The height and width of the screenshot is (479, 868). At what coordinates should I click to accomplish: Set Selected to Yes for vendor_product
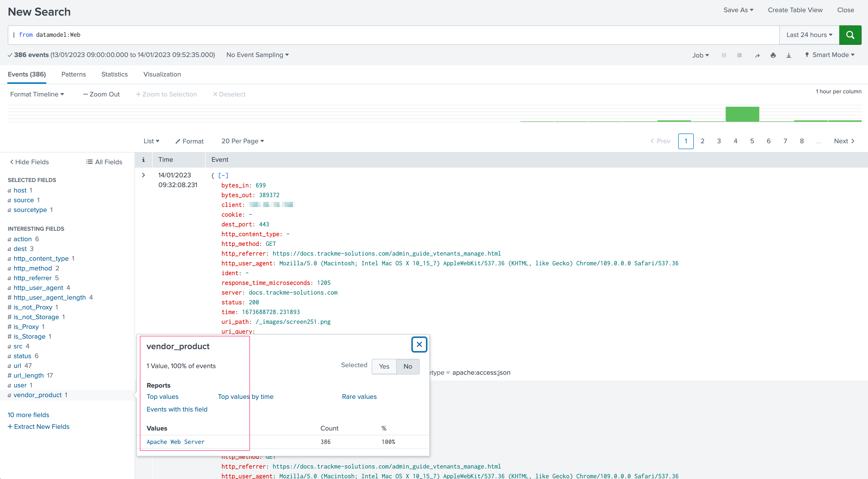384,366
